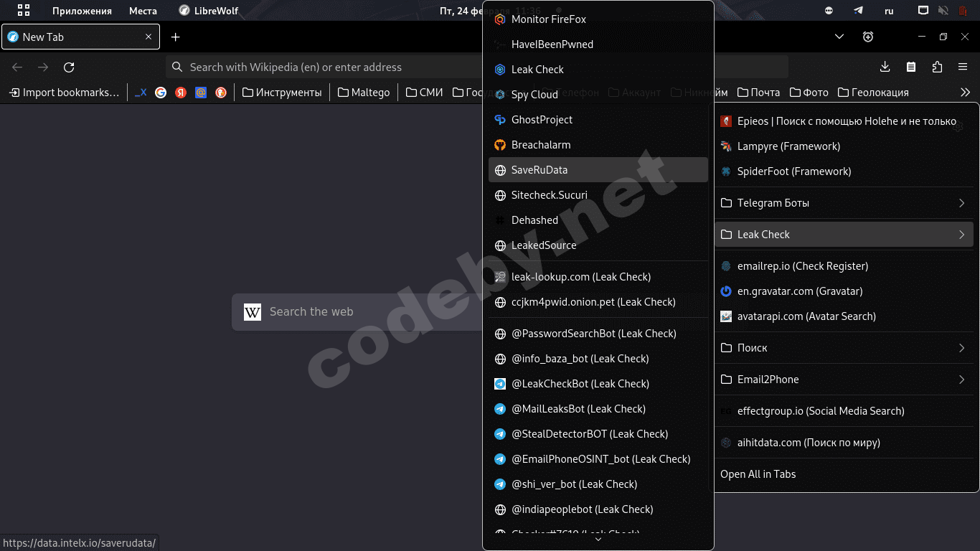Expand the Maltego bookmarks folder

click(x=364, y=93)
